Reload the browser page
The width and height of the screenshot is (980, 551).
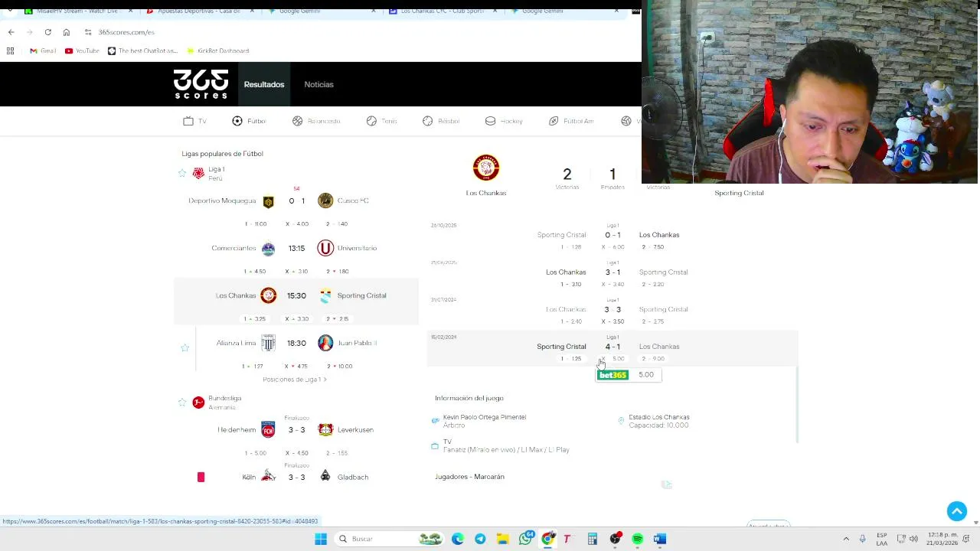pyautogui.click(x=47, y=32)
